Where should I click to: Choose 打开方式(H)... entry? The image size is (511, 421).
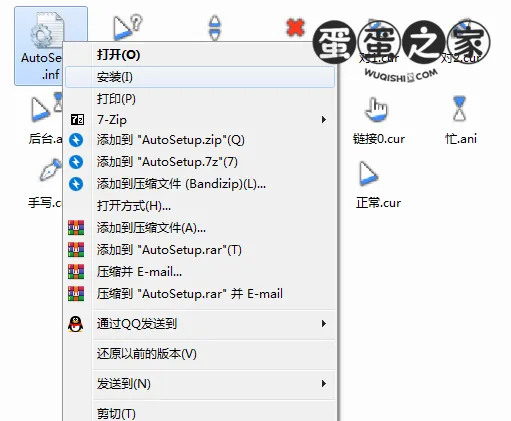(x=200, y=206)
